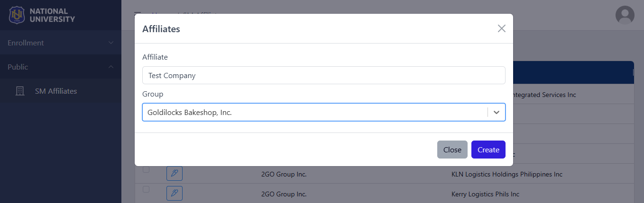Edit the Kerry Logistics Phils row pencil icon

pos(175,193)
